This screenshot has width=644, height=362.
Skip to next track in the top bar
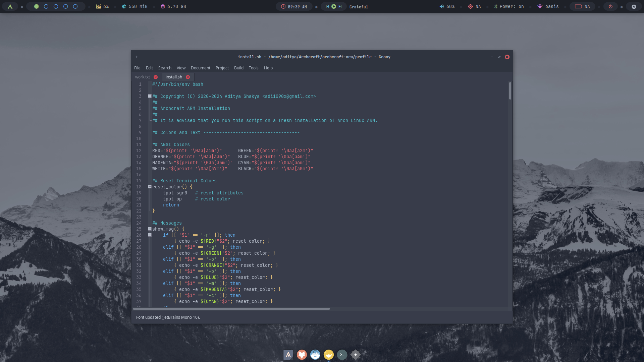coord(340,6)
